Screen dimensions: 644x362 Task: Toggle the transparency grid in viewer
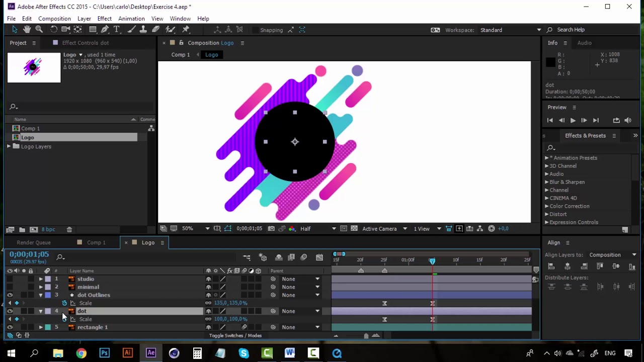pos(354,229)
